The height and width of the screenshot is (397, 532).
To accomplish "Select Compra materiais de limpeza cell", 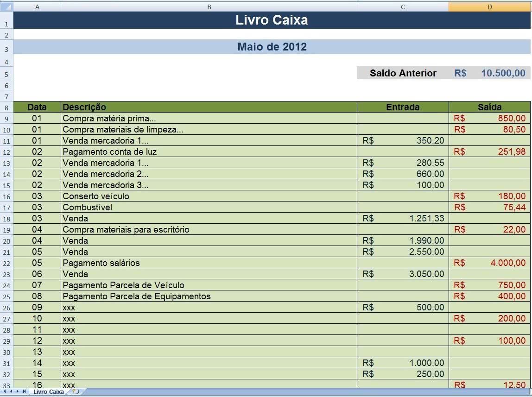I will (x=209, y=130).
